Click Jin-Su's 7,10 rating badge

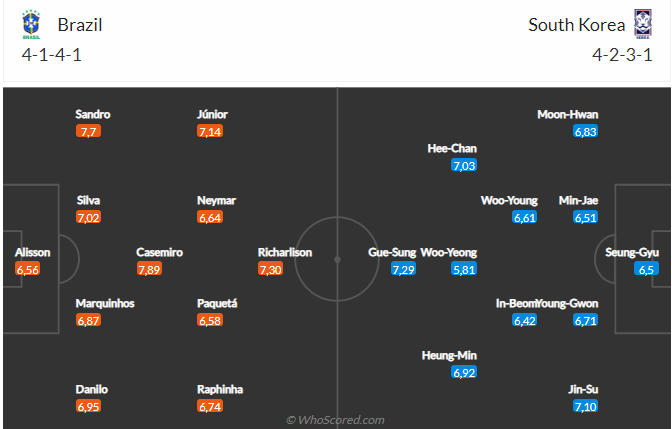585,407
